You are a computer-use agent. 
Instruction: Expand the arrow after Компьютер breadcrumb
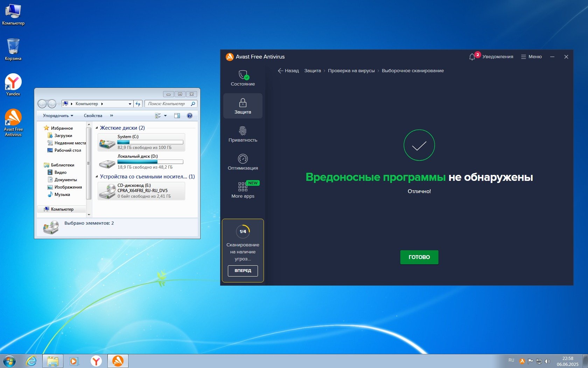click(x=102, y=104)
